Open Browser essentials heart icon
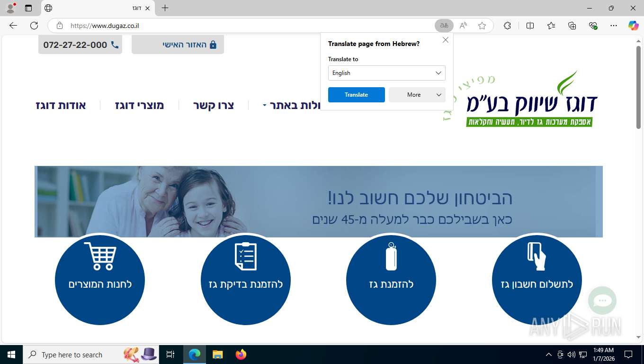The image size is (644, 364). click(x=593, y=26)
